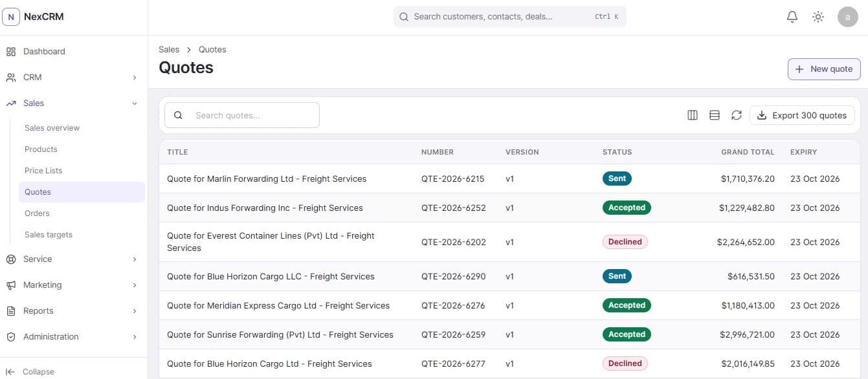
Task: Click quote number QTE-2026-6276
Action: point(453,306)
